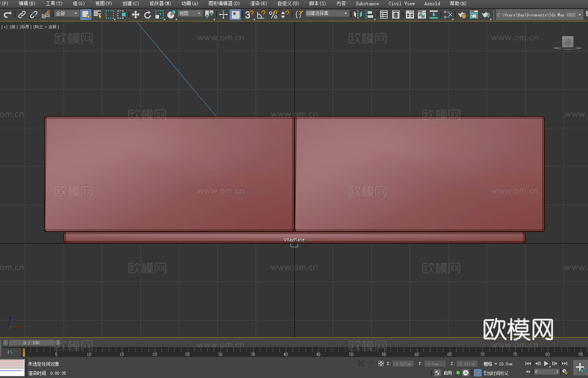Screen dimensions: 588x378
Task: Click the Play Animation button
Action: tap(546, 364)
